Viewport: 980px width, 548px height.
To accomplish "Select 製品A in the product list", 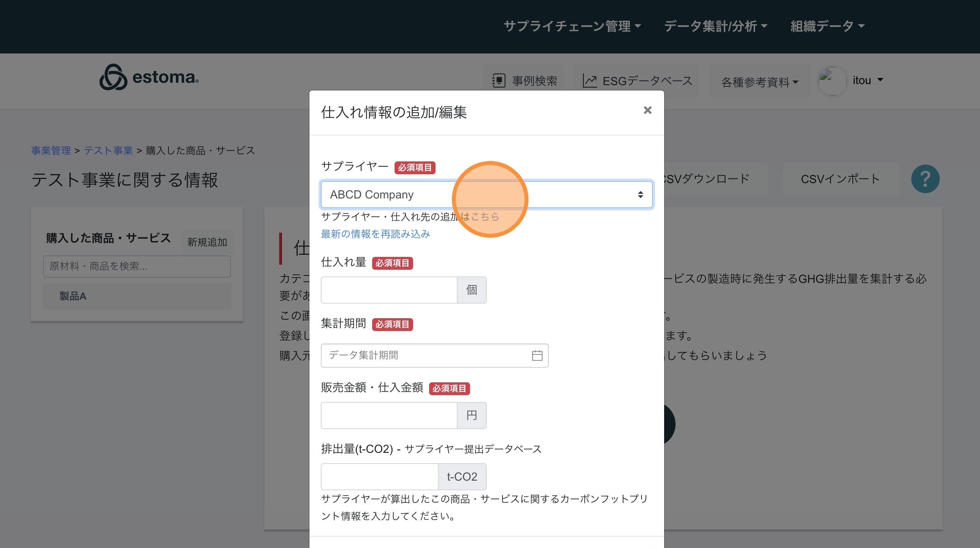I will 137,296.
